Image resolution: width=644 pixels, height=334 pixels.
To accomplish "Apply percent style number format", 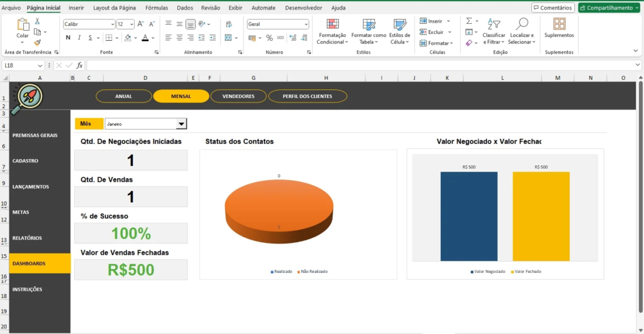I will coord(270,38).
